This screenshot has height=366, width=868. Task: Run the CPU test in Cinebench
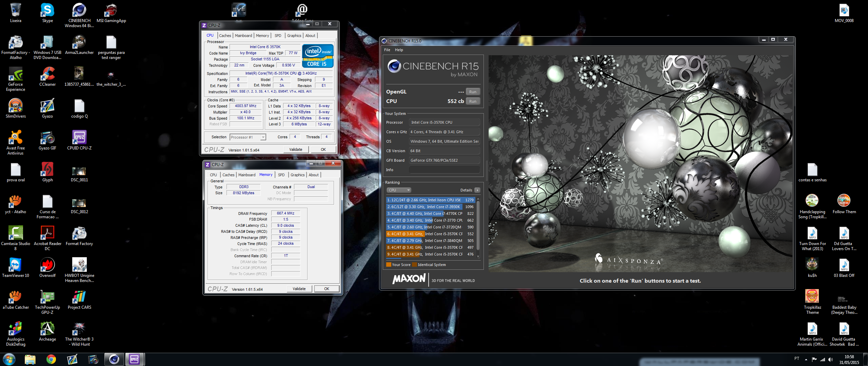(473, 101)
